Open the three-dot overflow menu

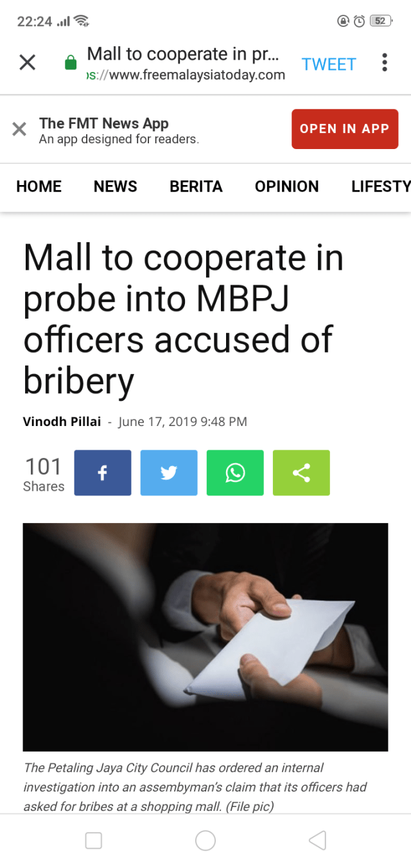tap(385, 63)
